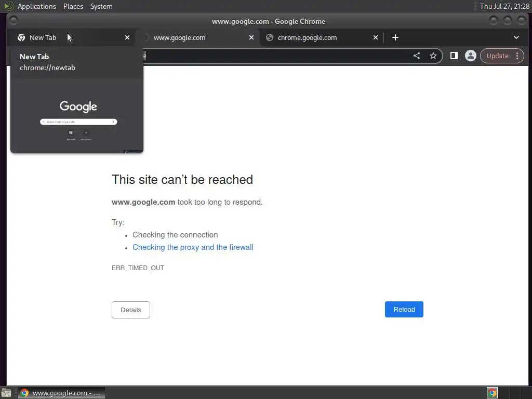
Task: Click the New Tab Chrome favicon
Action: [x=21, y=37]
